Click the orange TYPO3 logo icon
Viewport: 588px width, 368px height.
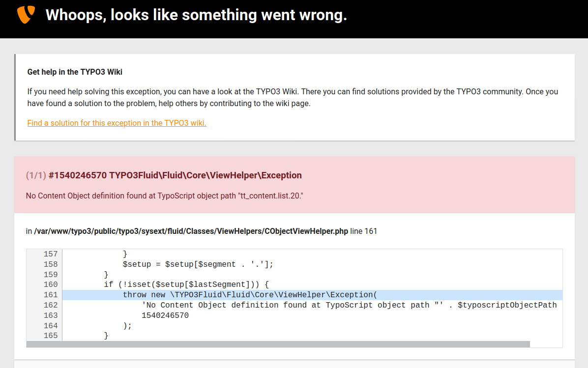pyautogui.click(x=26, y=15)
